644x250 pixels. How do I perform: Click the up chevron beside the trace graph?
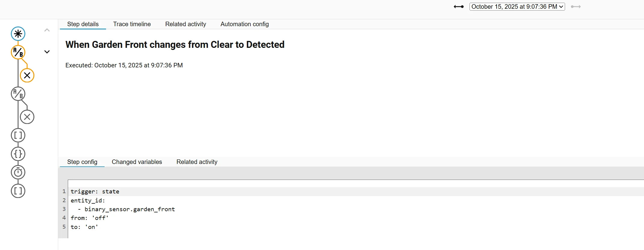coord(47,30)
